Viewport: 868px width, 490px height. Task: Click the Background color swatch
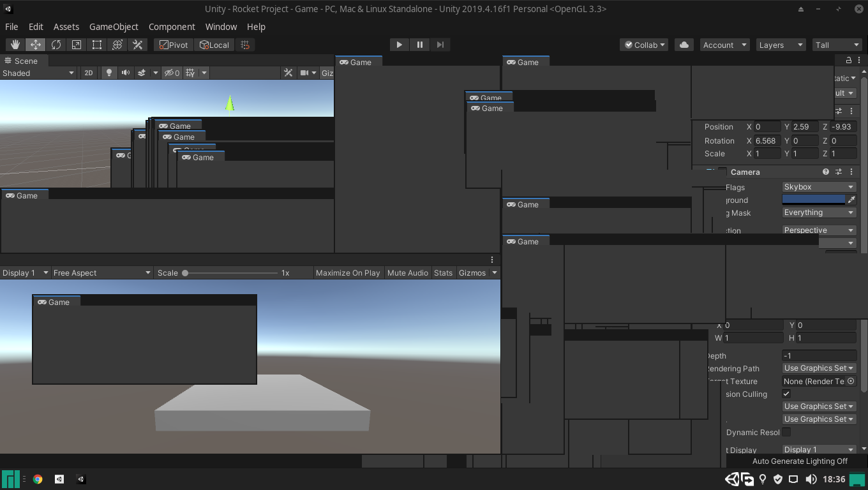pos(814,200)
